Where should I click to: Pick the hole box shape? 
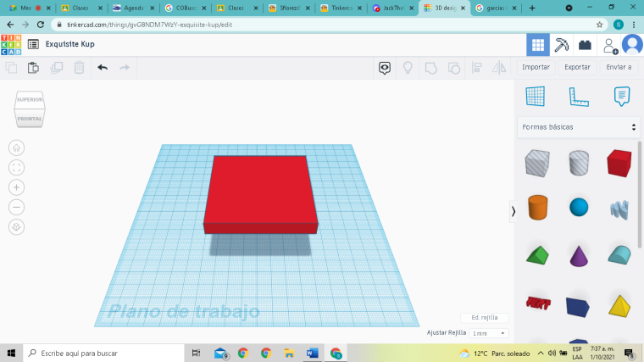click(x=537, y=163)
